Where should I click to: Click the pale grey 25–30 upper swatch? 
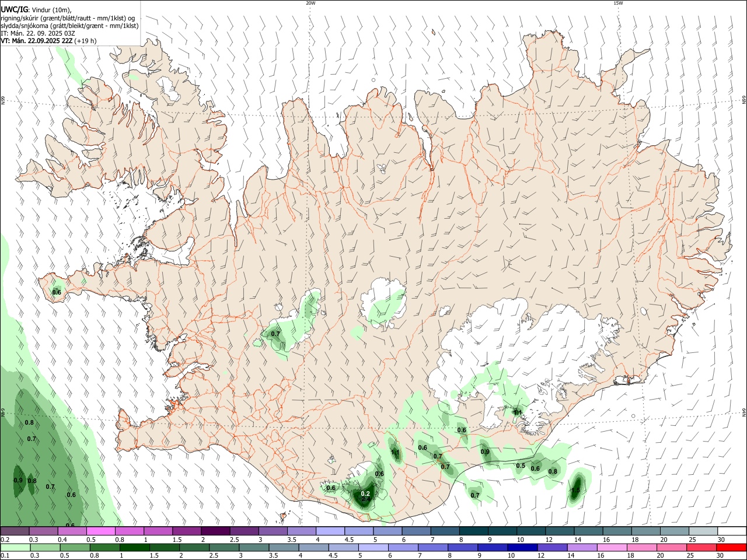[703, 531]
